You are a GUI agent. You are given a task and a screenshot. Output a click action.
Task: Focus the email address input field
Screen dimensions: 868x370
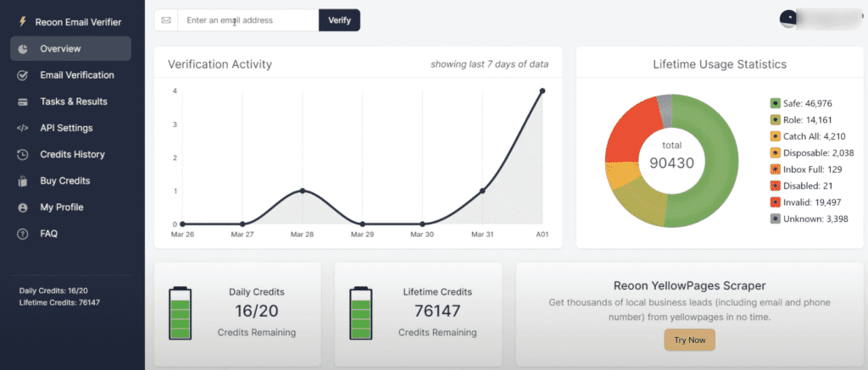click(x=248, y=20)
